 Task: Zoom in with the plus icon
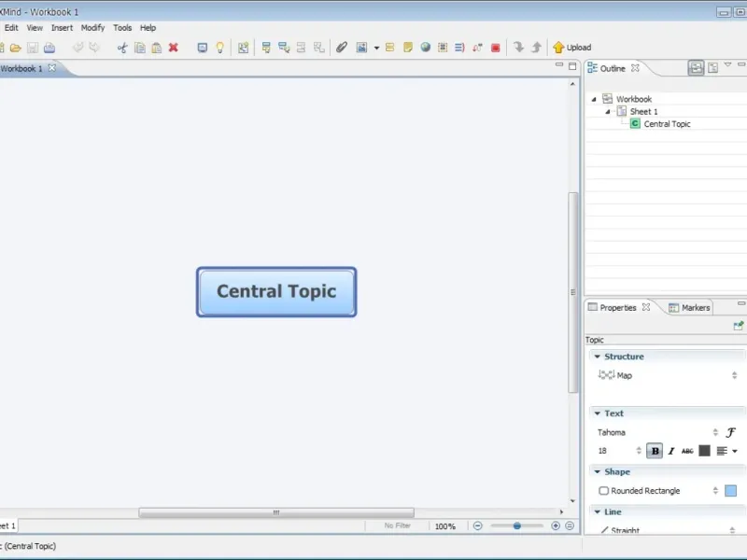556,525
